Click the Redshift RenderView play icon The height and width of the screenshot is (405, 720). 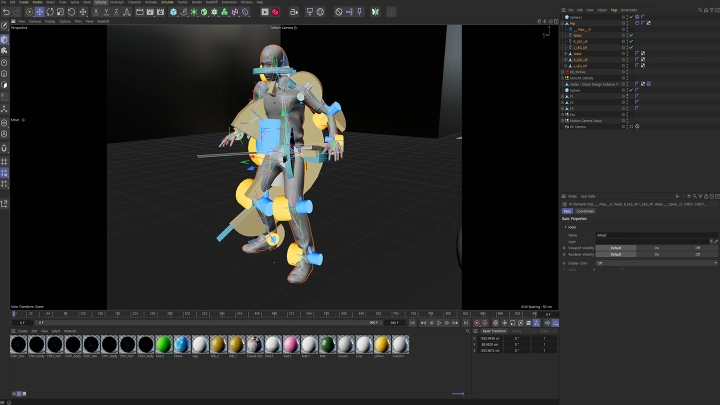coord(265,12)
